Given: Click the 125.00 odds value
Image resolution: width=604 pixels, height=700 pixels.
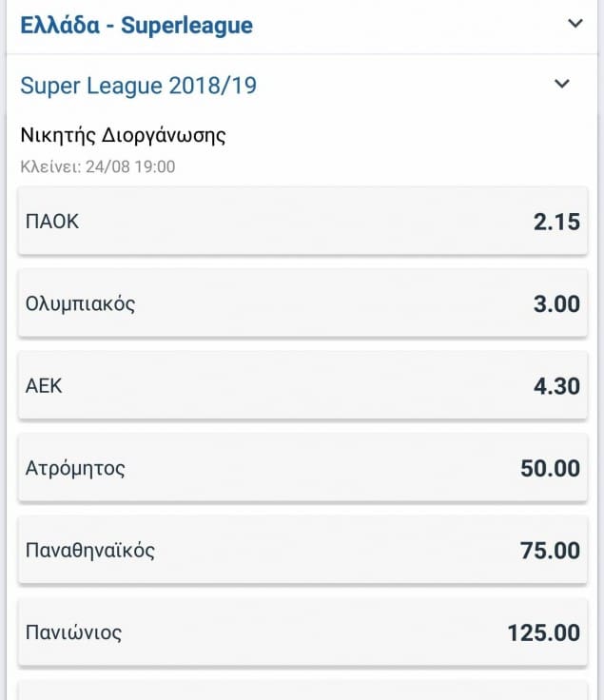Looking at the screenshot, I should pos(543,632).
